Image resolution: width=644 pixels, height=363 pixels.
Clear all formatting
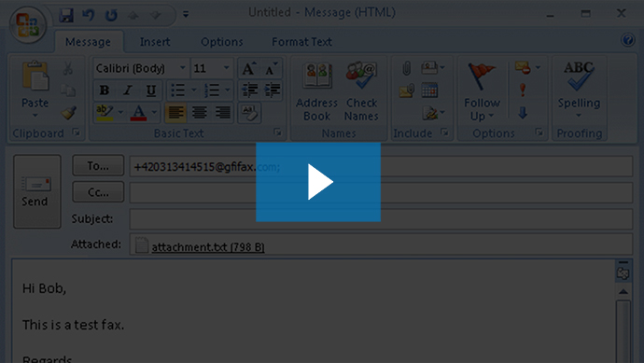(x=249, y=113)
